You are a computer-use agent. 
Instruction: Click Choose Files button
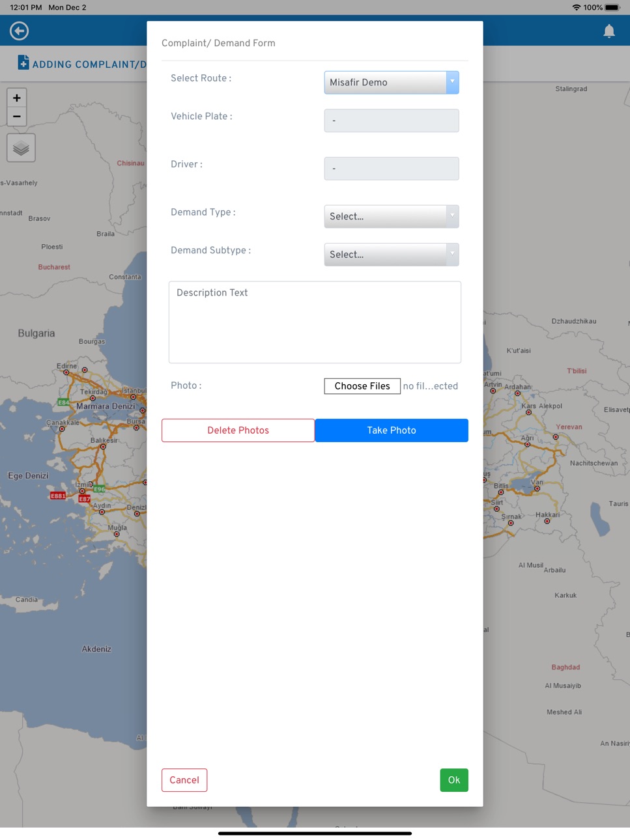pyautogui.click(x=362, y=386)
